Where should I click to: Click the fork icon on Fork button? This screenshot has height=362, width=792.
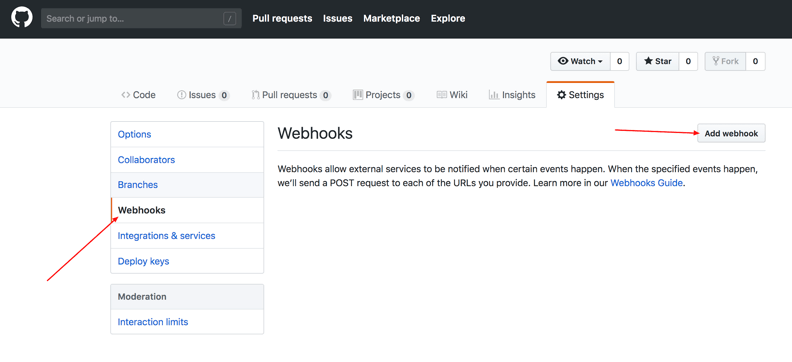coord(716,61)
